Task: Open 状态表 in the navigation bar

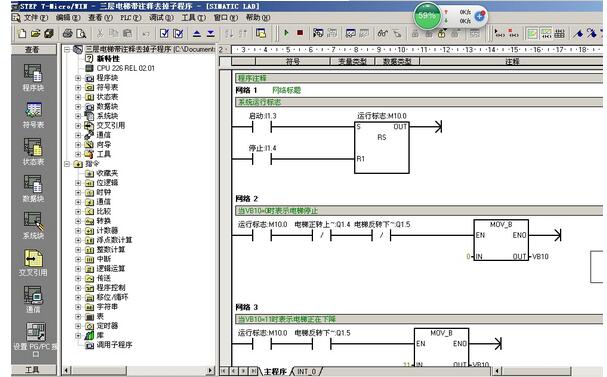Action: [x=33, y=152]
